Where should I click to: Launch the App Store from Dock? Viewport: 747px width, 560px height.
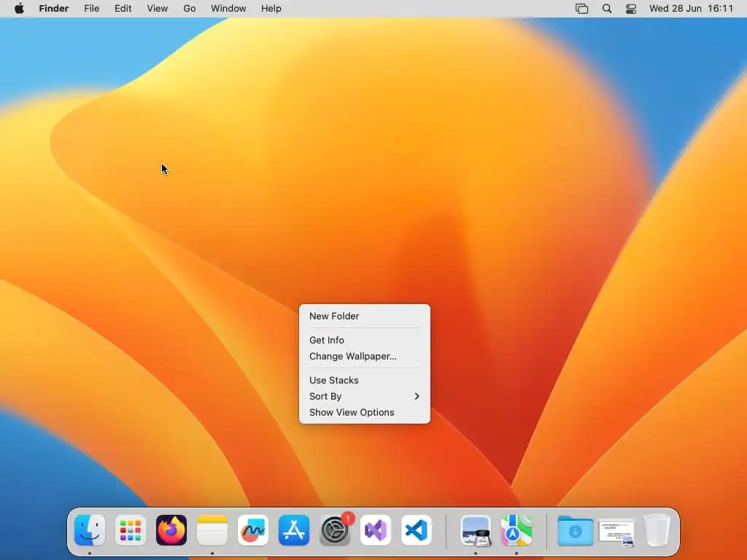tap(294, 530)
